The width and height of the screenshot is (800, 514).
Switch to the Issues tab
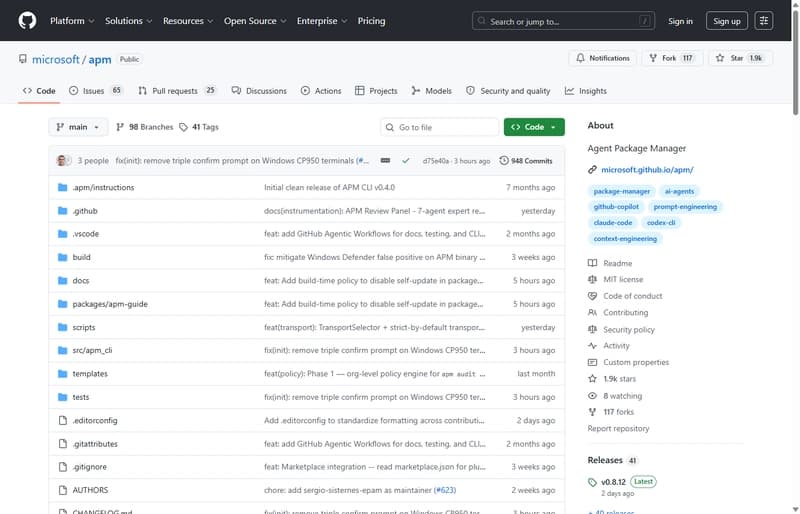click(x=96, y=91)
